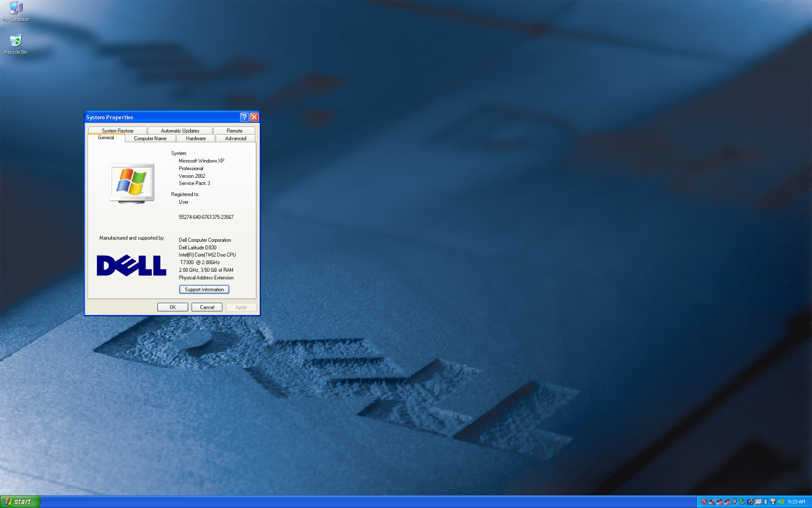
Task: Go to the Advanced tab
Action: 236,138
